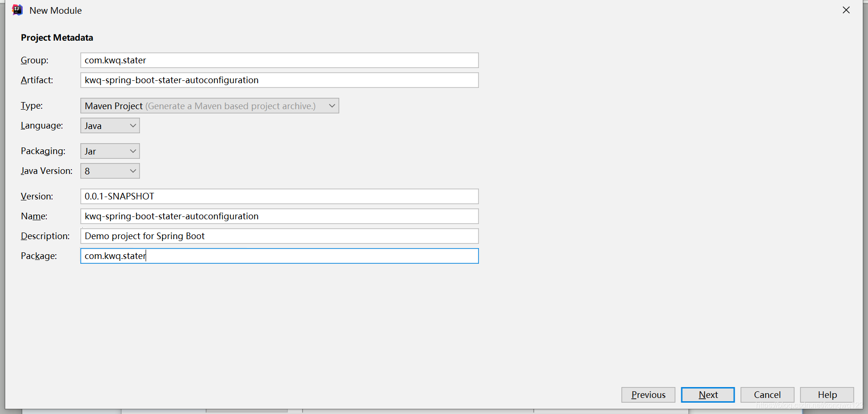This screenshot has height=414, width=868.
Task: Select the Artifact: label
Action: pyautogui.click(x=37, y=80)
